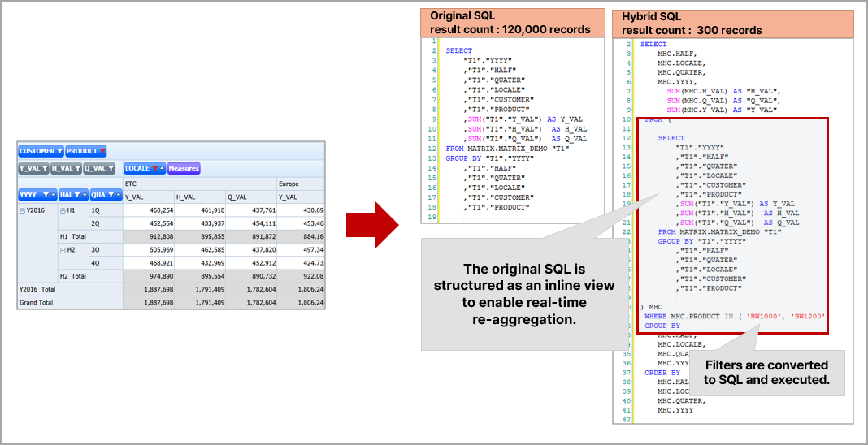The width and height of the screenshot is (868, 445).
Task: Select the H_VAL column header under ETC
Action: pos(200,197)
